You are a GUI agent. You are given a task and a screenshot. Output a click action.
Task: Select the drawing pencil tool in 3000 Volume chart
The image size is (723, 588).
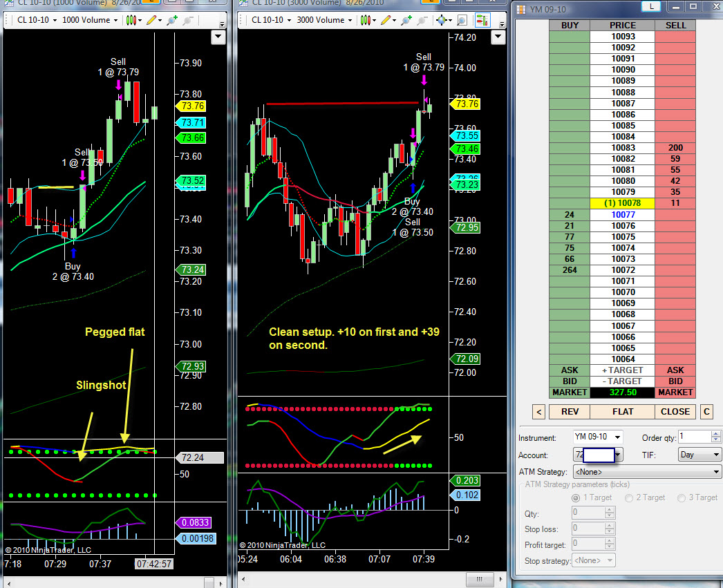tap(386, 20)
